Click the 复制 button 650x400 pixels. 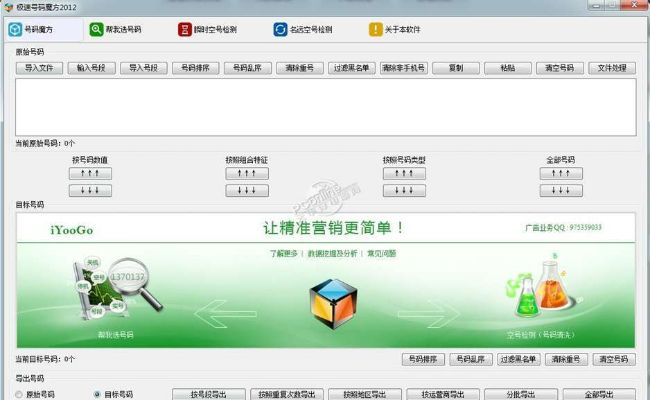tap(456, 68)
